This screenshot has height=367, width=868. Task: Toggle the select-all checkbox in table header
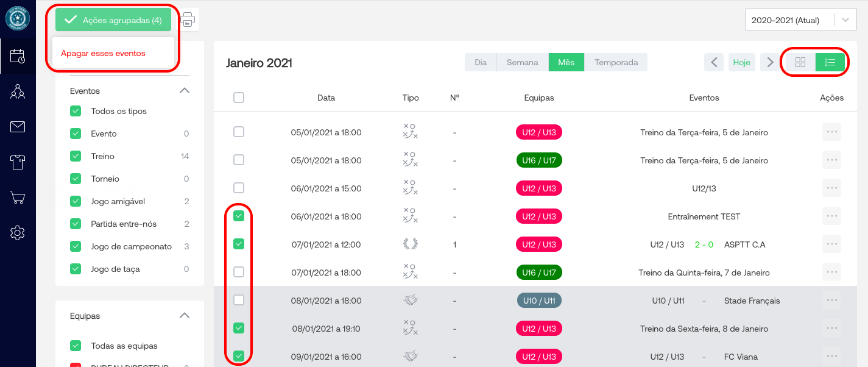click(239, 98)
